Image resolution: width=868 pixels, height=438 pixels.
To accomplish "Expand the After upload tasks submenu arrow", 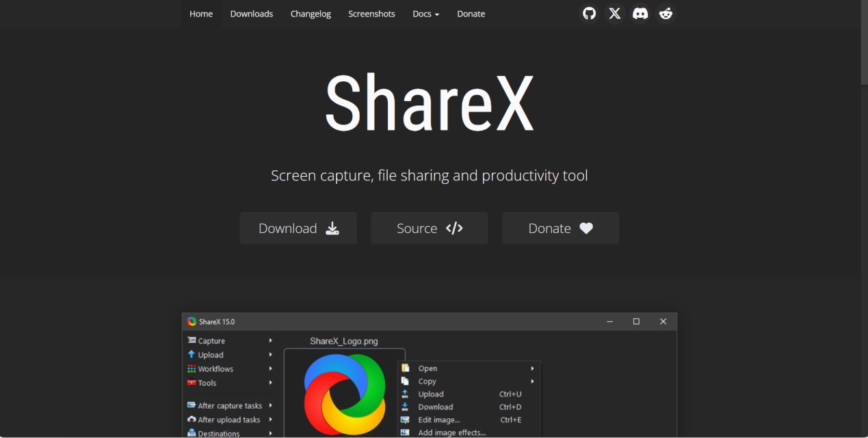I will coord(271,420).
